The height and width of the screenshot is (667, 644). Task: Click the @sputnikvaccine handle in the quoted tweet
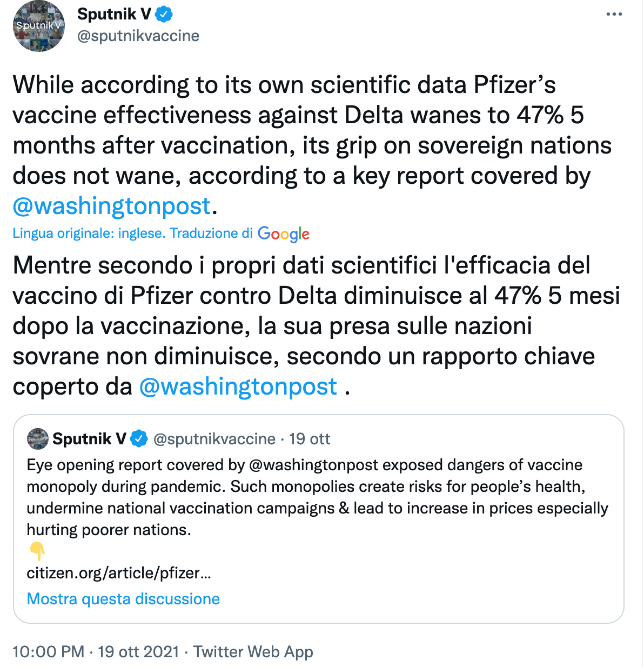[x=214, y=439]
